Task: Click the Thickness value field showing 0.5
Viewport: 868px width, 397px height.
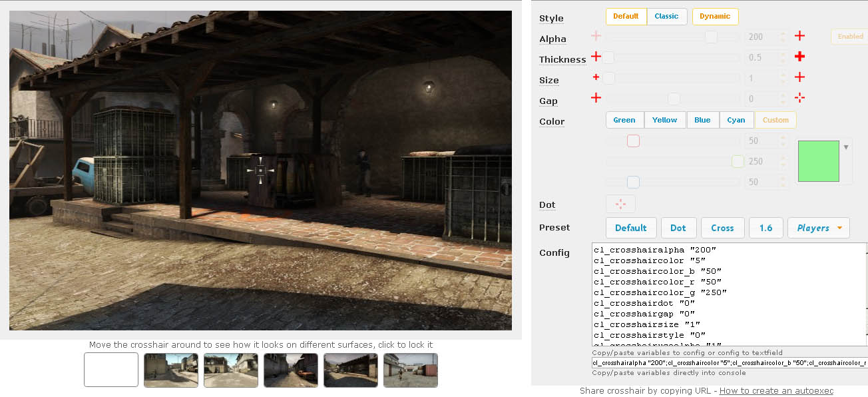Action: pyautogui.click(x=767, y=57)
